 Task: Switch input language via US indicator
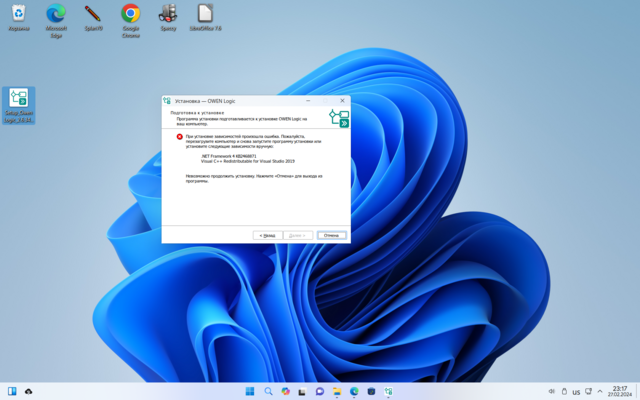point(576,391)
